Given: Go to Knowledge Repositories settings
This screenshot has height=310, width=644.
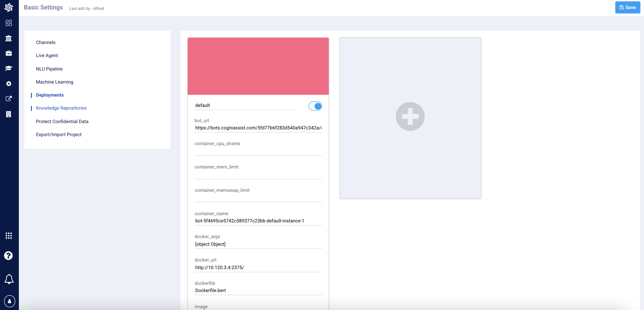Looking at the screenshot, I should coord(61,108).
